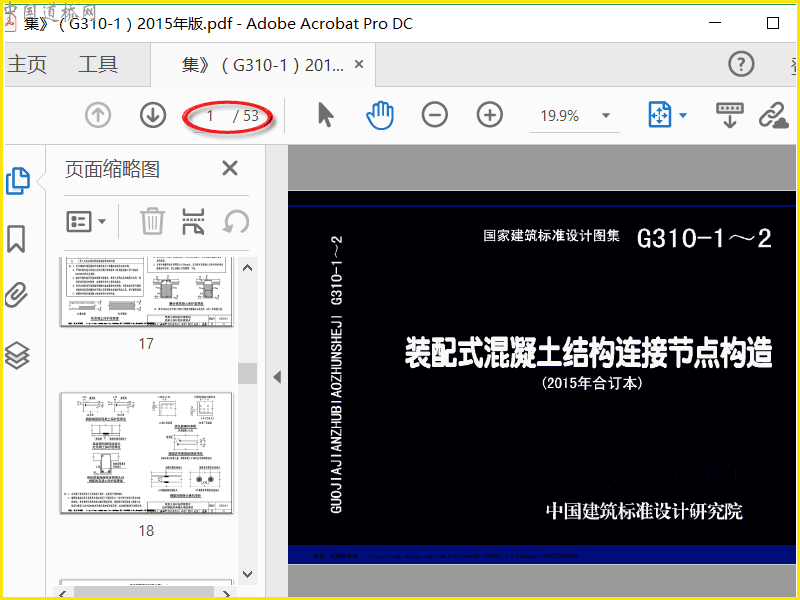Close the 页面缩略图 panel
This screenshot has width=800, height=600.
[230, 168]
